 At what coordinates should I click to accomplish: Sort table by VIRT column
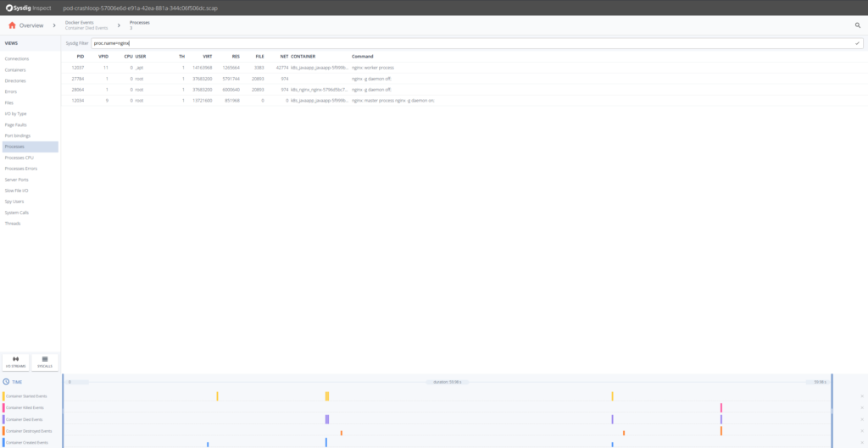tap(208, 57)
